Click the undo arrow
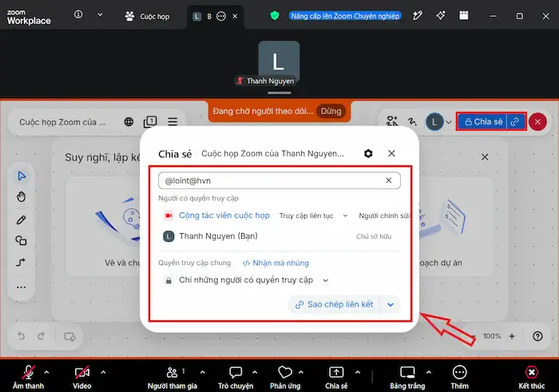559x392 pixels. tap(21, 335)
